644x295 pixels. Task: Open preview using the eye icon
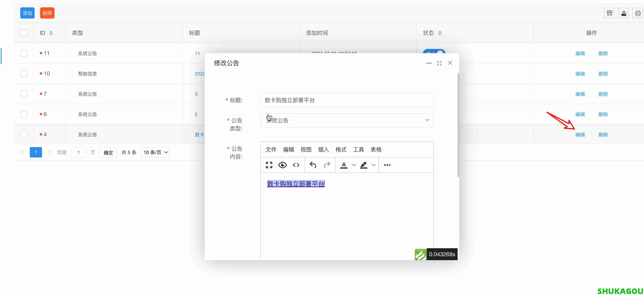[x=282, y=165]
